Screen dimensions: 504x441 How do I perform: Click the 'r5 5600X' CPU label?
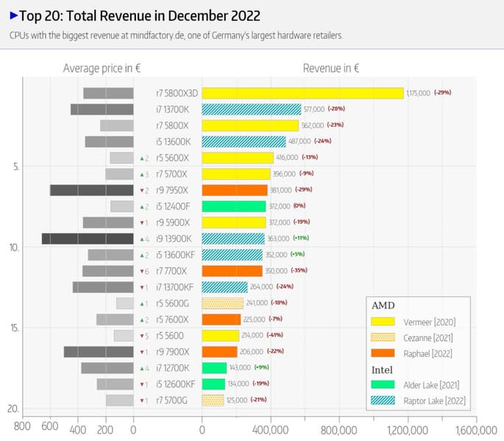pyautogui.click(x=172, y=158)
